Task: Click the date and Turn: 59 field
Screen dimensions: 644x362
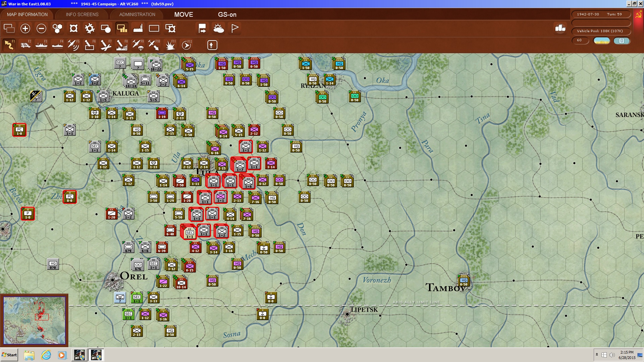Action: coord(601,14)
